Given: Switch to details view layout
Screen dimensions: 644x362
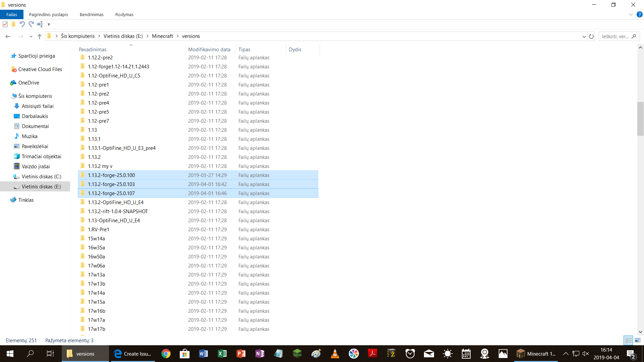Looking at the screenshot, I should coord(628,340).
